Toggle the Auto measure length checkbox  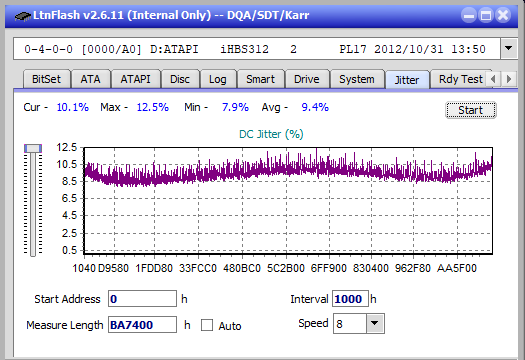point(207,325)
